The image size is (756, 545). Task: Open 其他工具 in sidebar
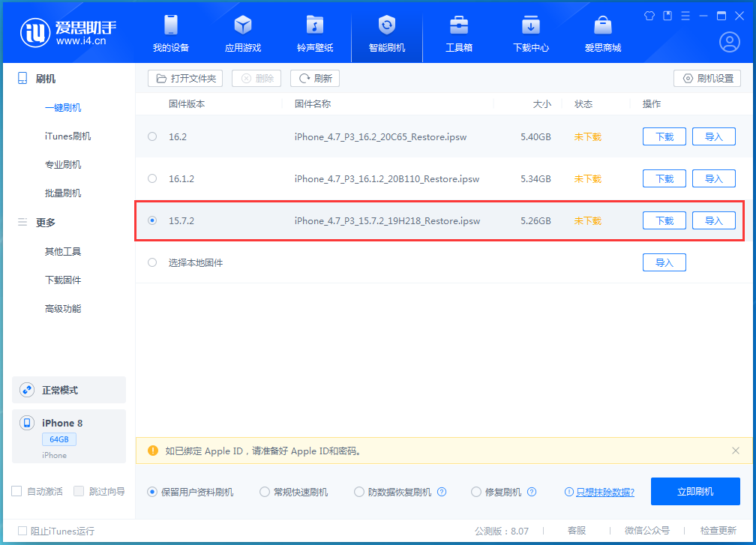(63, 251)
